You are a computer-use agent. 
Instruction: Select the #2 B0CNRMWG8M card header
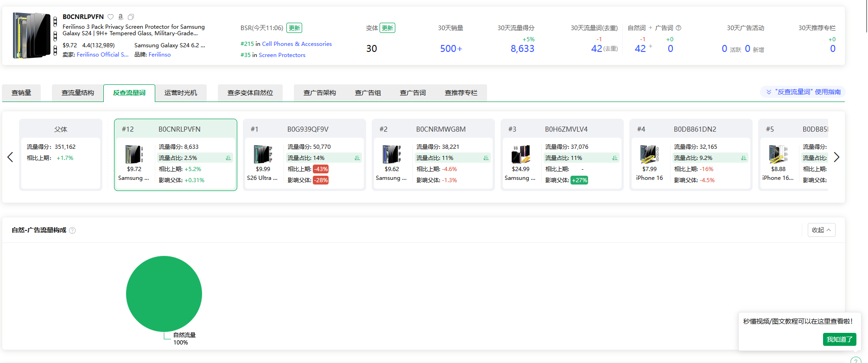tap(433, 129)
